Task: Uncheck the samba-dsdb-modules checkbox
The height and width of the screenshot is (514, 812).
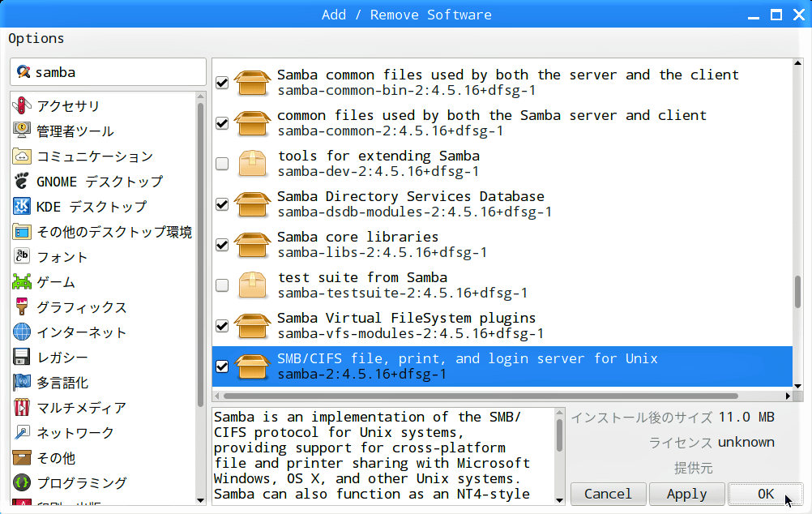Action: coord(222,204)
